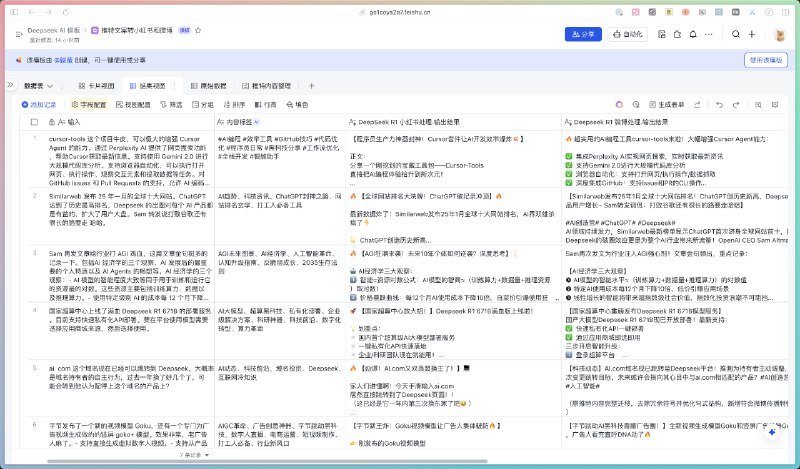Click the notification bell icon
800x469 pixels.
(693, 34)
